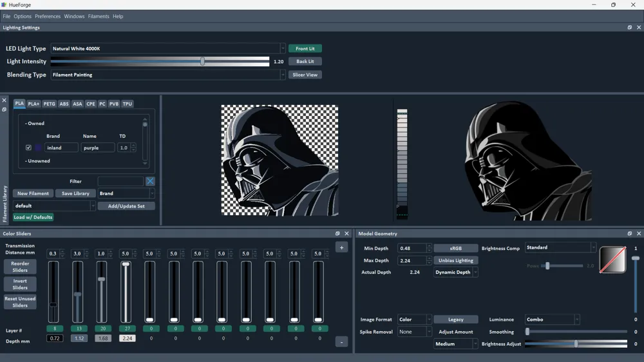The height and width of the screenshot is (362, 644).
Task: Open the Image Format Color dropdown
Action: [414, 319]
